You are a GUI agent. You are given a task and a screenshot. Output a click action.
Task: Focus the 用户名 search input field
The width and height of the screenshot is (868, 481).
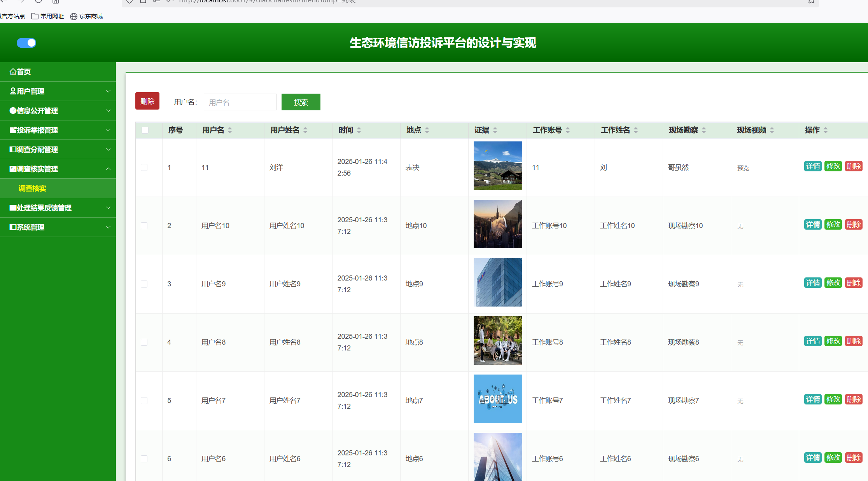point(240,102)
